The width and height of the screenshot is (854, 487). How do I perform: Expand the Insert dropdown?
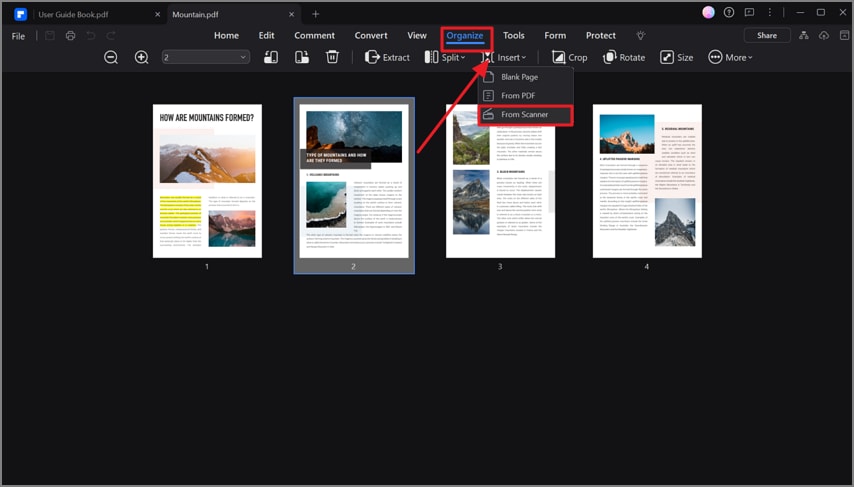tap(504, 57)
